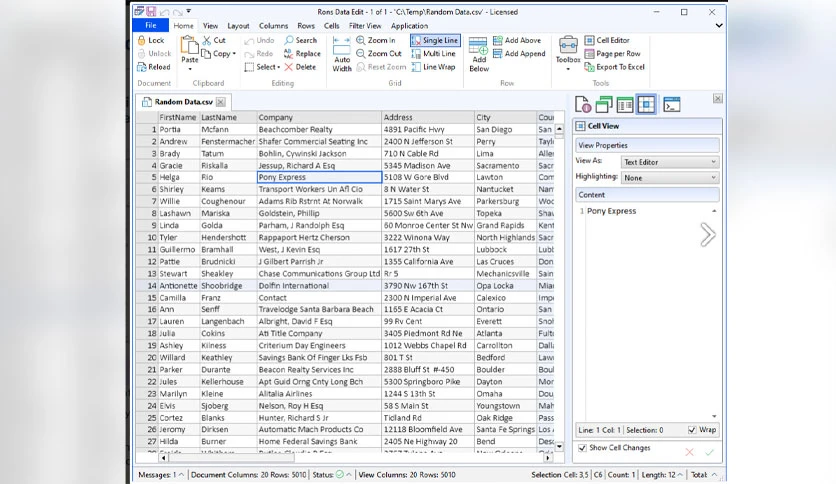Select row 14 header

[147, 286]
